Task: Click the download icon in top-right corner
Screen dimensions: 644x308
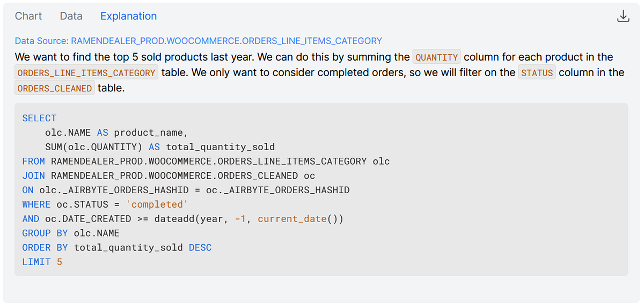Action: point(623,16)
